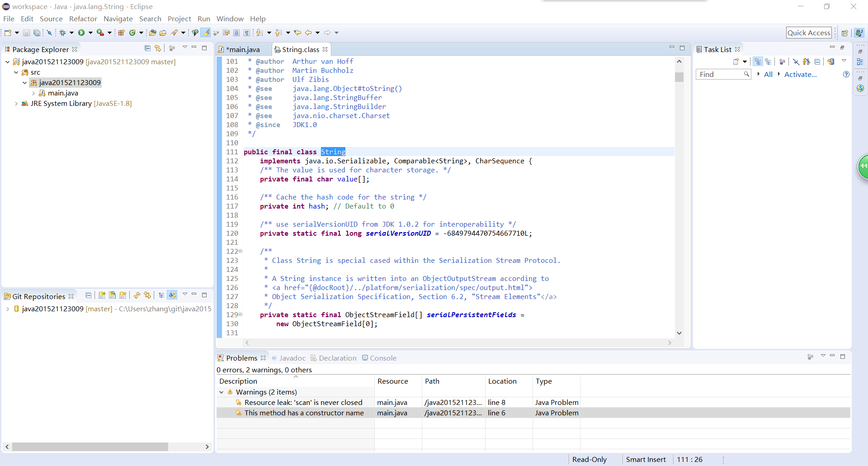Jump to Previous Annotation icon
868x466 pixels.
(278, 33)
